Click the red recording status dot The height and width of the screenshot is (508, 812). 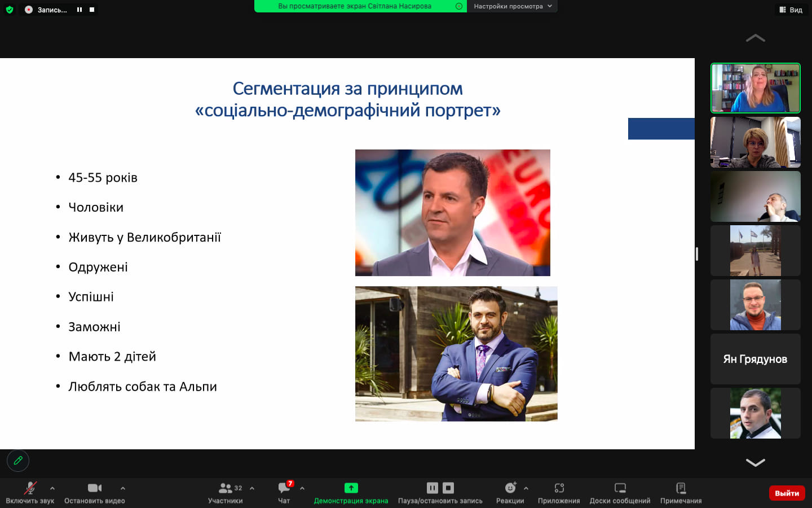29,10
